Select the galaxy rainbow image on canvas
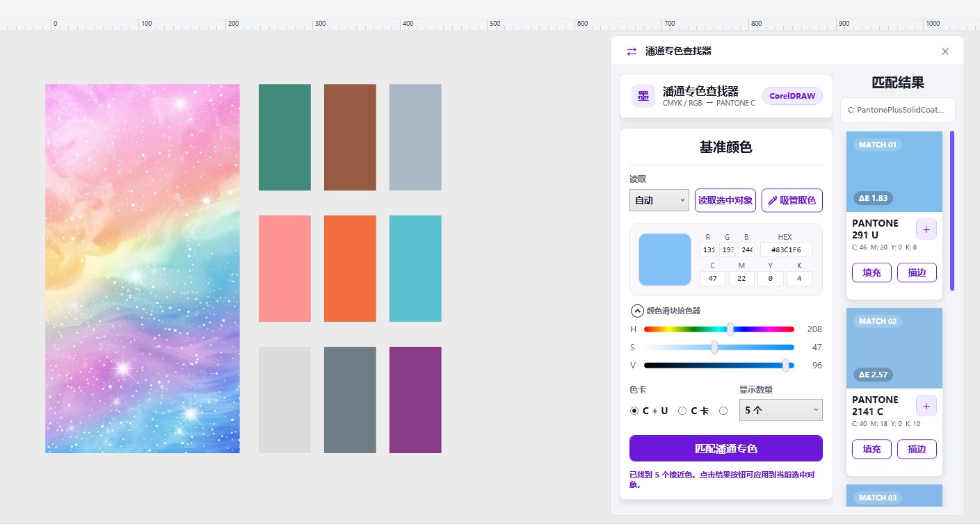Viewport: 980px width, 524px height. [x=143, y=268]
